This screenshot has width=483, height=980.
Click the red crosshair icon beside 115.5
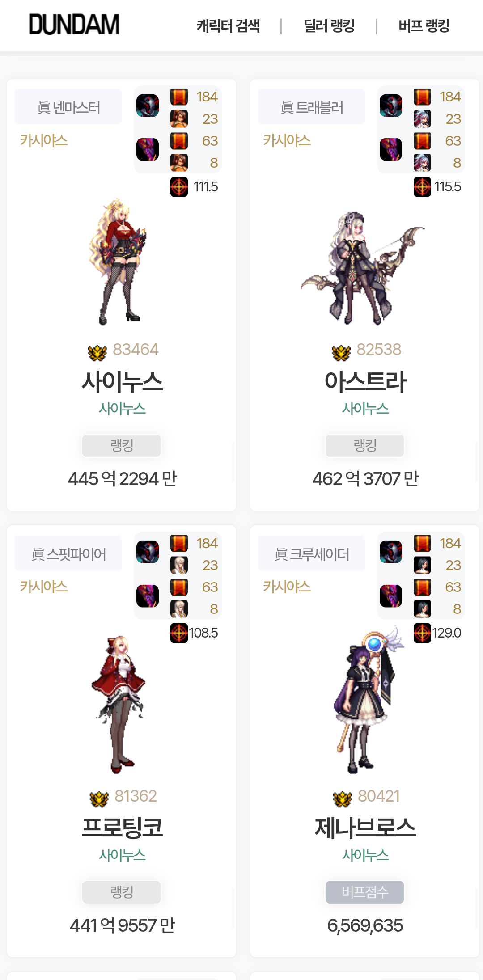[422, 187]
